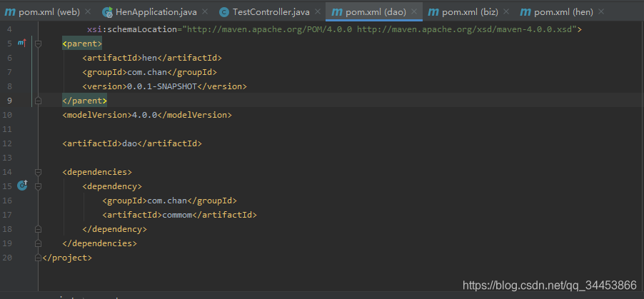
Task: Click line number 12 in the gutter
Action: (x=7, y=143)
